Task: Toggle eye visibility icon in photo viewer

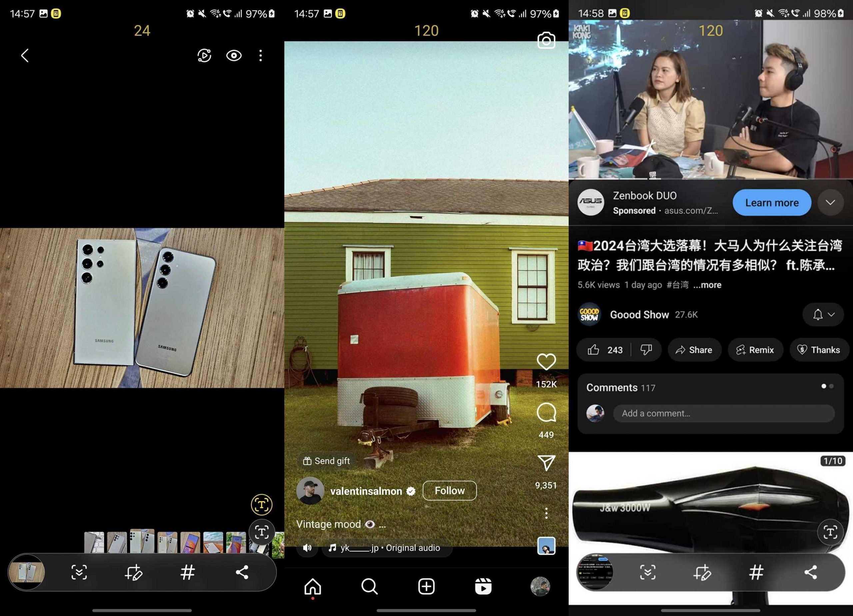Action: click(234, 55)
